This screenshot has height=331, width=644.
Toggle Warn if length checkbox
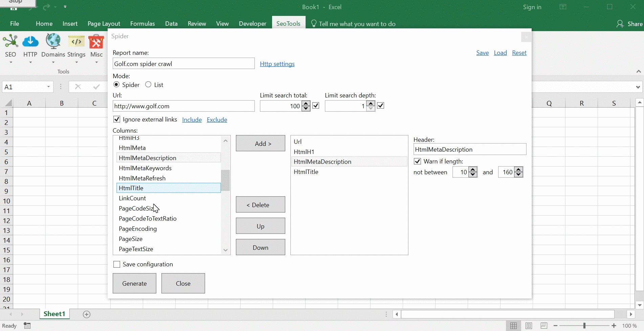coord(418,161)
